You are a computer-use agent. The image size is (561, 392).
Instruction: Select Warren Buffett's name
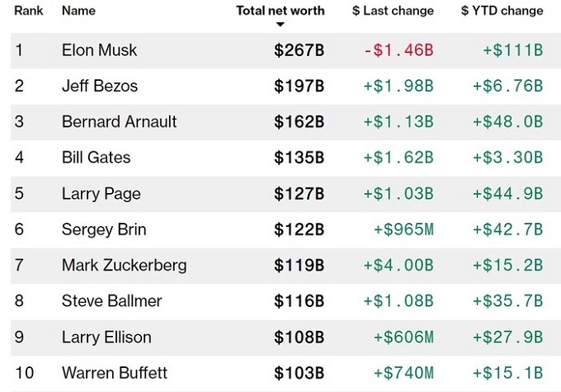coord(112,373)
